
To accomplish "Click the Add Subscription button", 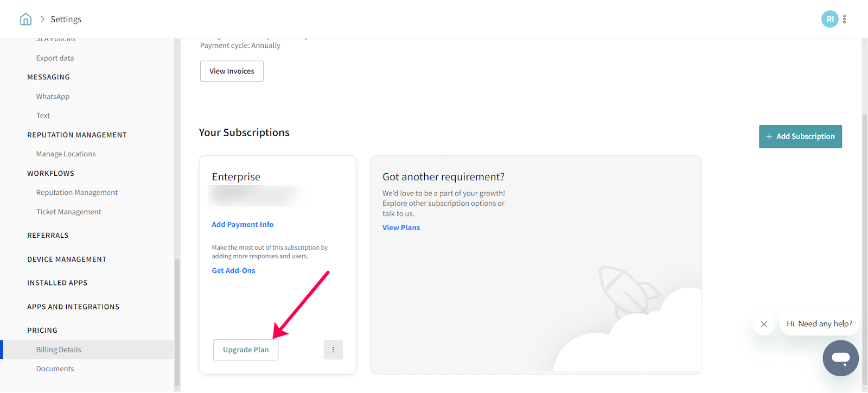I will point(800,137).
